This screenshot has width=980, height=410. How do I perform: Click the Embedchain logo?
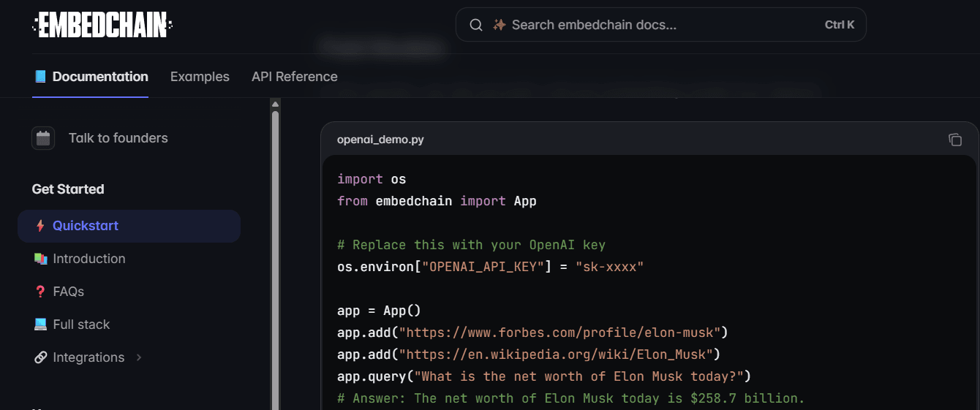pyautogui.click(x=102, y=25)
